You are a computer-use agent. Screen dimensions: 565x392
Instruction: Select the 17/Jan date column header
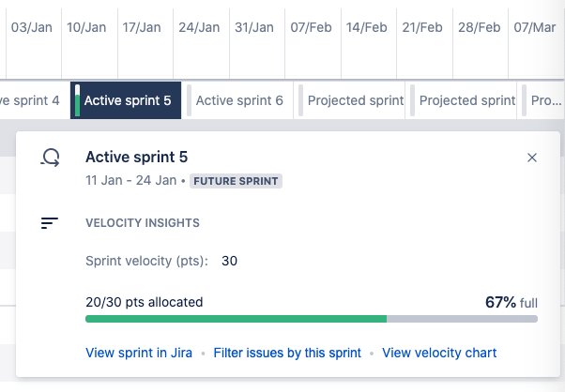coord(143,27)
